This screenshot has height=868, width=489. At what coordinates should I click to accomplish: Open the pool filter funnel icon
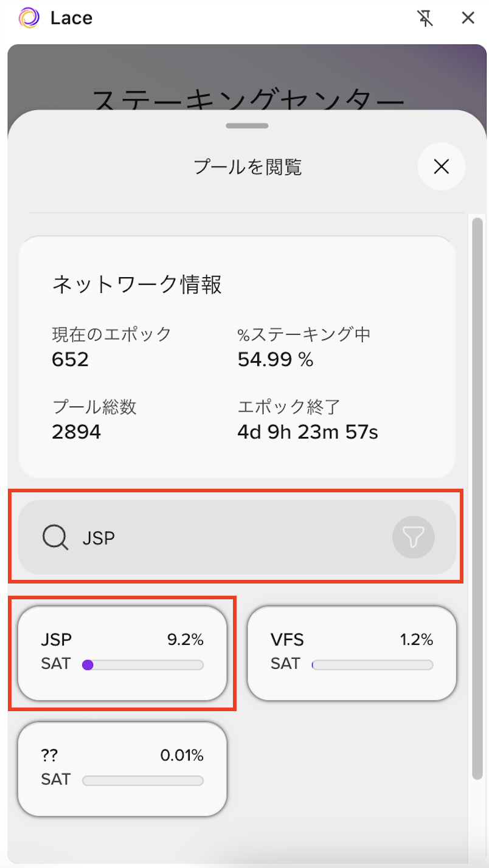[414, 537]
